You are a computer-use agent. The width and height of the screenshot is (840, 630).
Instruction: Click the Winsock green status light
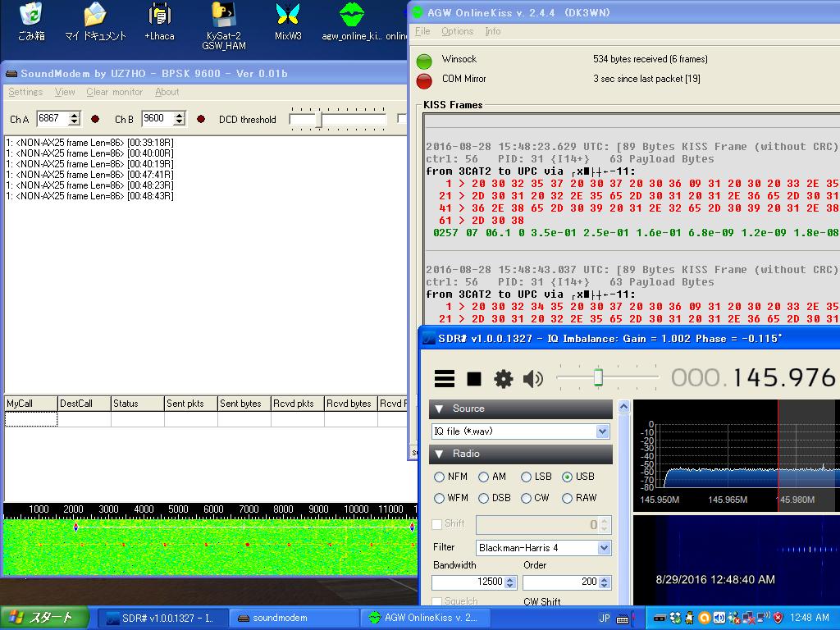tap(424, 61)
